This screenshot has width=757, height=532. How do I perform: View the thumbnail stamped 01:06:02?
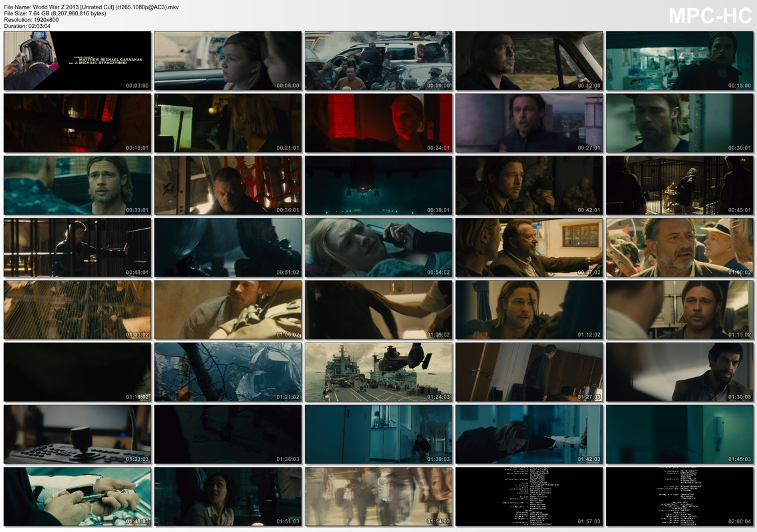click(228, 310)
